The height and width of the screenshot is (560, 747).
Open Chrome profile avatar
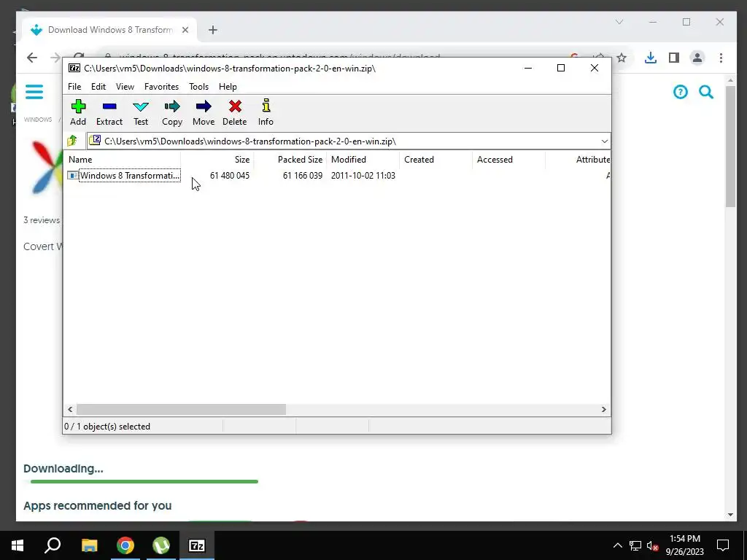pyautogui.click(x=697, y=58)
